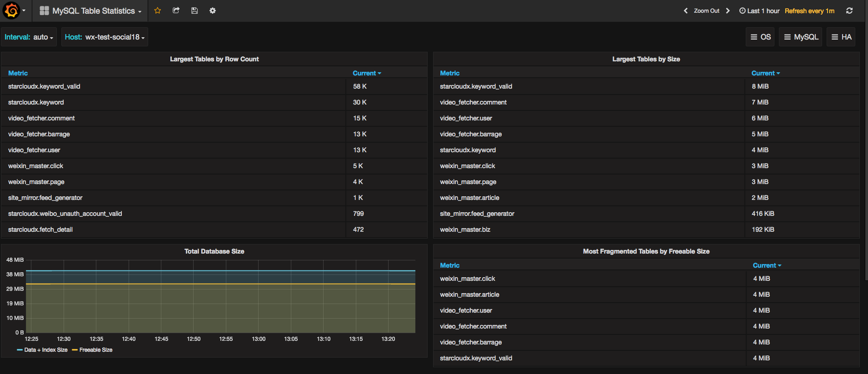
Task: Toggle Freeable Size legend series
Action: pos(96,350)
